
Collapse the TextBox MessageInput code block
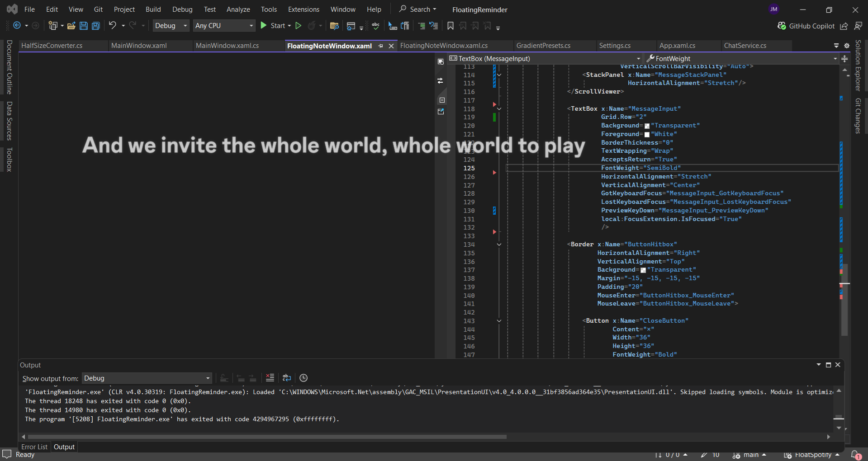pyautogui.click(x=499, y=109)
